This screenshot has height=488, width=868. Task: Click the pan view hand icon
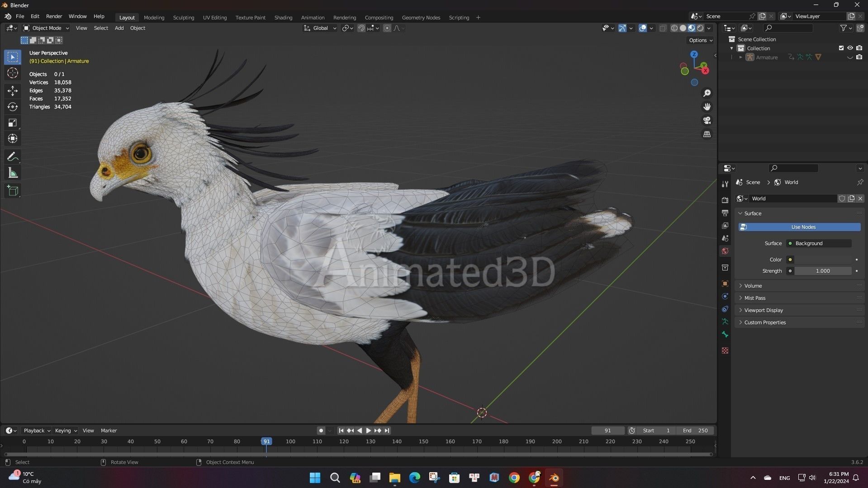[x=707, y=107]
